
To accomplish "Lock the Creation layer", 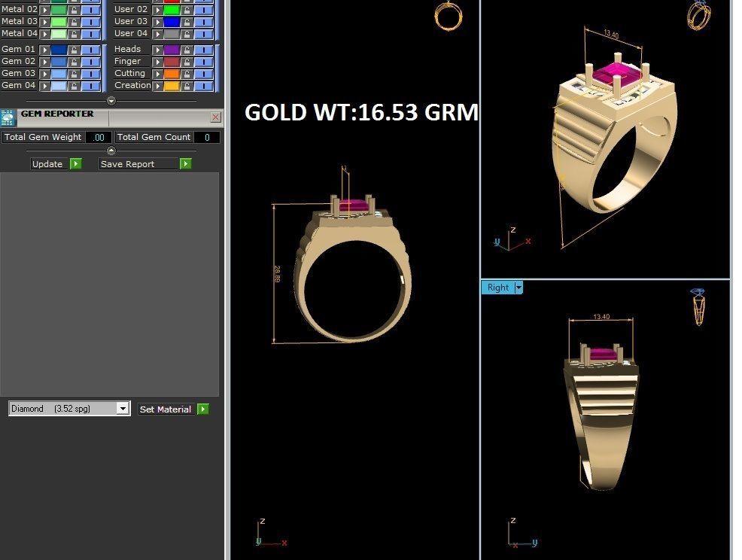I will pos(187,86).
